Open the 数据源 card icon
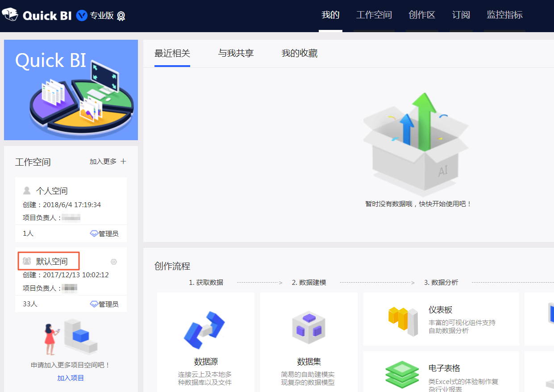 [204, 330]
